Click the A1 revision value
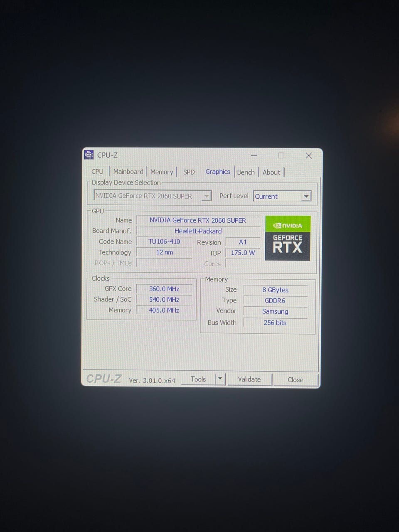Viewport: 399px width, 532px height. [x=243, y=242]
